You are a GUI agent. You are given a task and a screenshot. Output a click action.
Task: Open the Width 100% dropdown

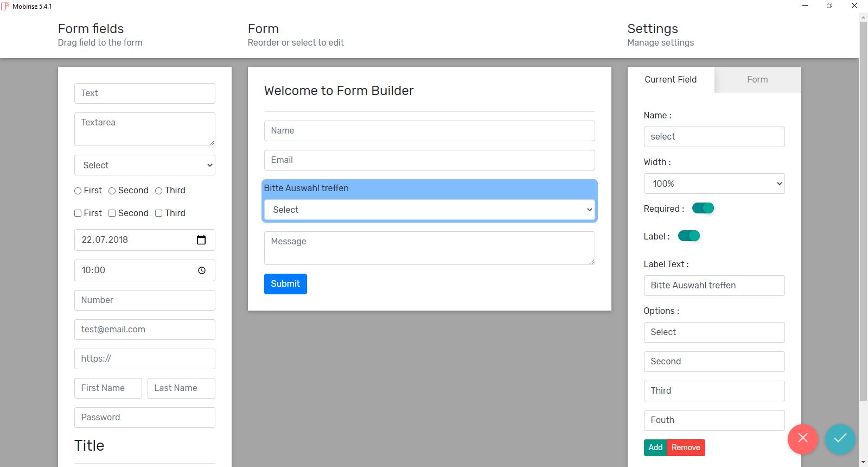[x=714, y=184]
